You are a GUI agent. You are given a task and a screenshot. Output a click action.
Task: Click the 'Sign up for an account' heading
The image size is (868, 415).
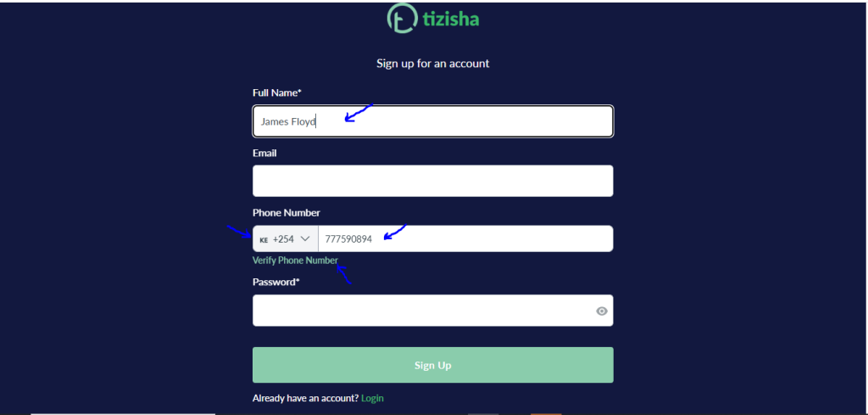click(x=433, y=64)
